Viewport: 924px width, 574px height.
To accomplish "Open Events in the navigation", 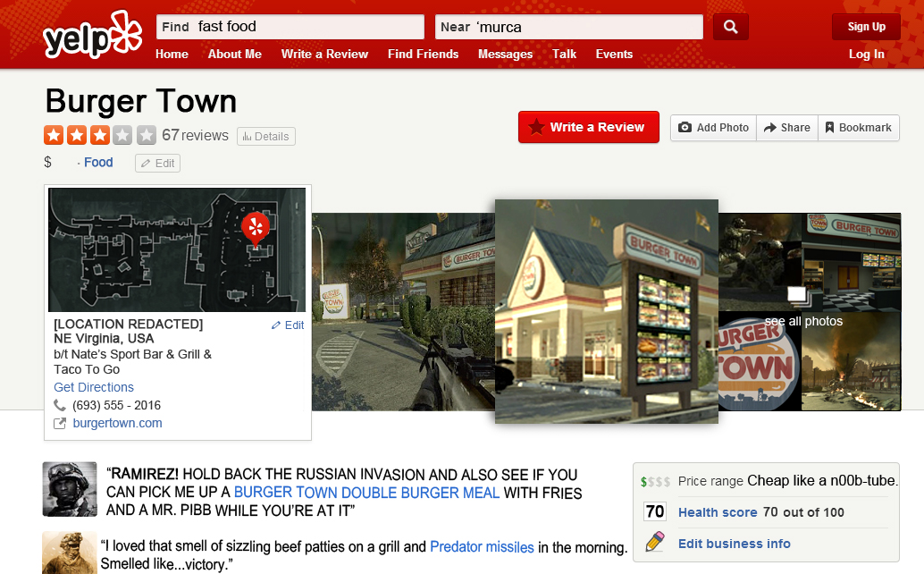I will [x=614, y=55].
